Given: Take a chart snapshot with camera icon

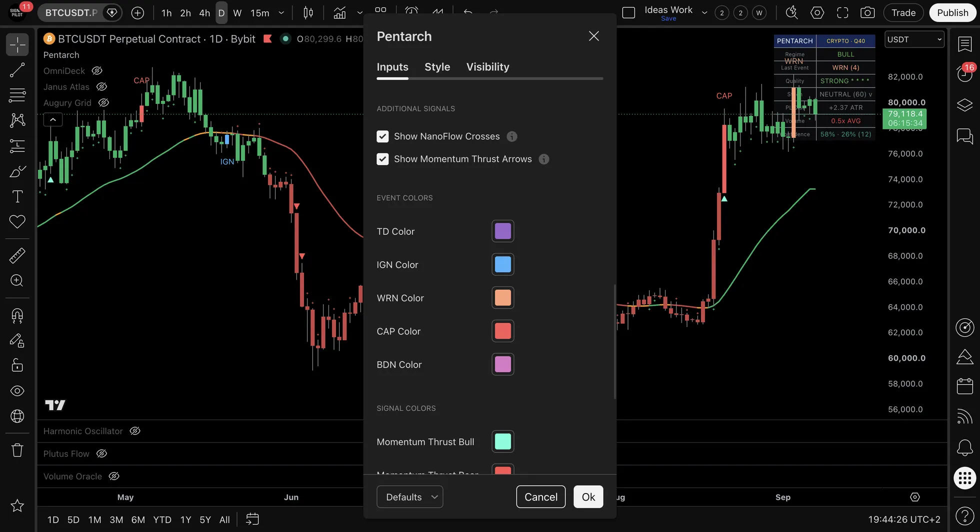Looking at the screenshot, I should click(x=867, y=12).
